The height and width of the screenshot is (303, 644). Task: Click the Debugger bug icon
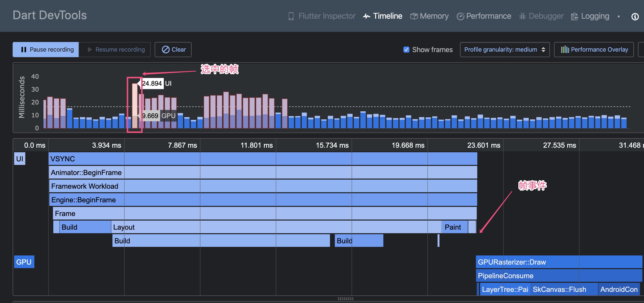(x=522, y=16)
